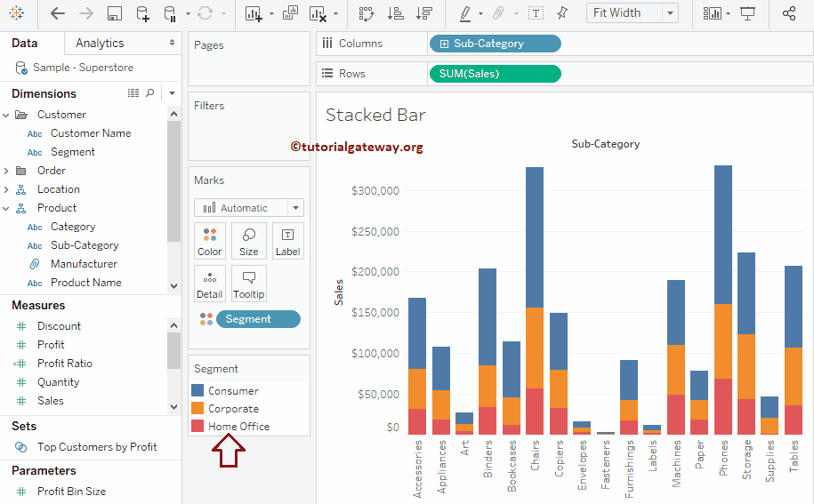
Task: Collapse the Product hierarchy
Action: coord(7,208)
